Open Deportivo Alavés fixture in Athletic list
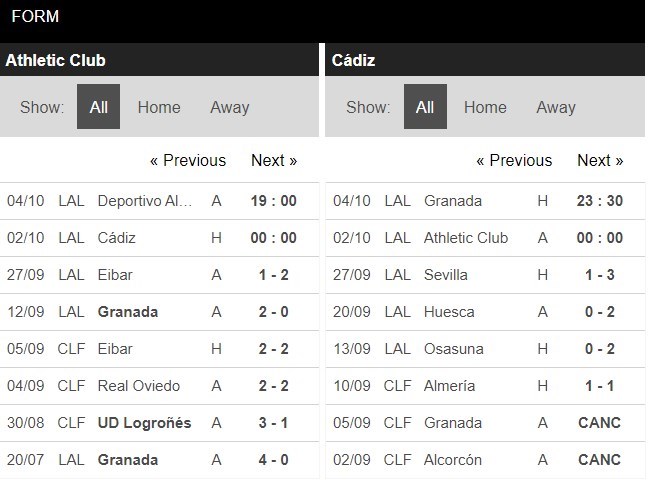648x483 pixels. 145,201
